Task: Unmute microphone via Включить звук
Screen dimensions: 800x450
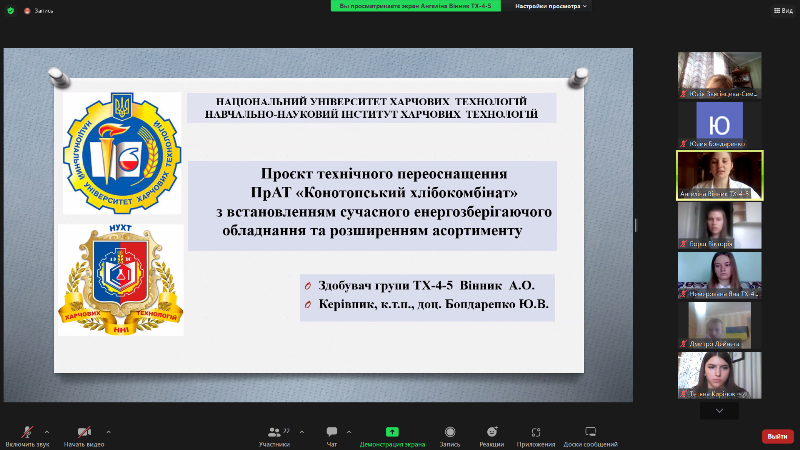Action: 27,437
